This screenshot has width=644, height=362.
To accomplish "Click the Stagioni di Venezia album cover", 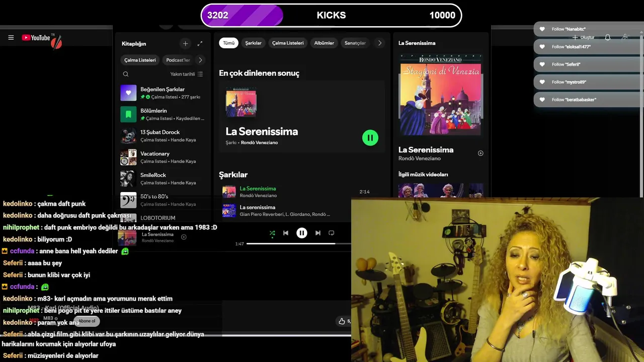I will (441, 95).
